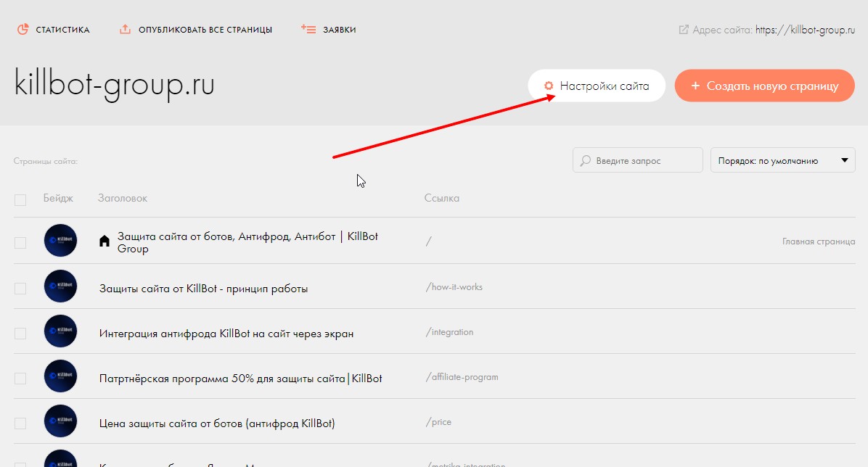Image resolution: width=868 pixels, height=467 pixels.
Task: Click the gear icon in Настройки сайта
Action: click(549, 86)
